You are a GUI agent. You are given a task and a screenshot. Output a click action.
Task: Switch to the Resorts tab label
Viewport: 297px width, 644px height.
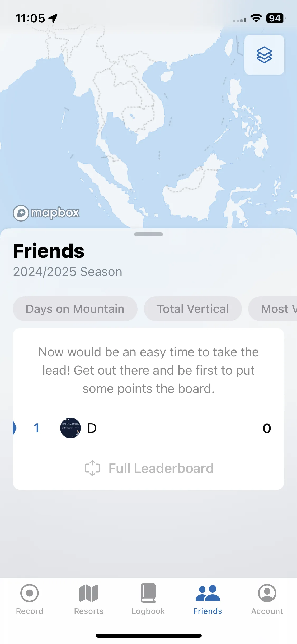[89, 611]
